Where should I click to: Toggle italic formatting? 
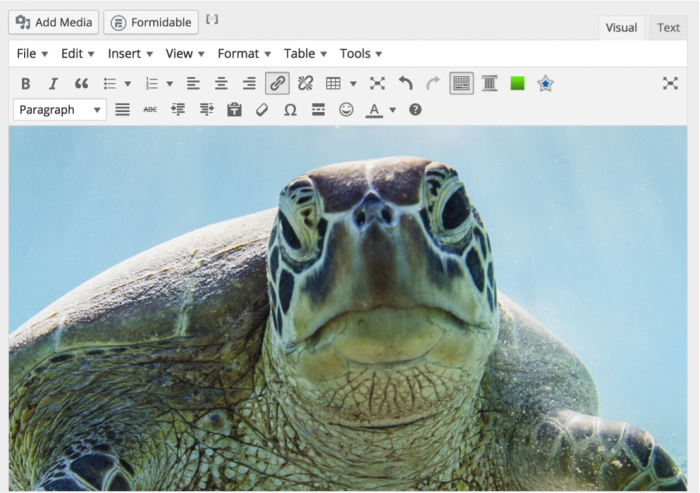coord(53,84)
